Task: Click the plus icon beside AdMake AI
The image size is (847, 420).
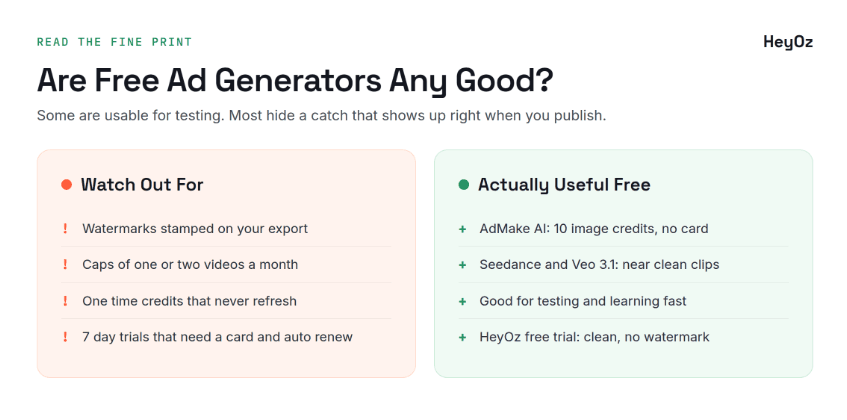Action: [462, 229]
